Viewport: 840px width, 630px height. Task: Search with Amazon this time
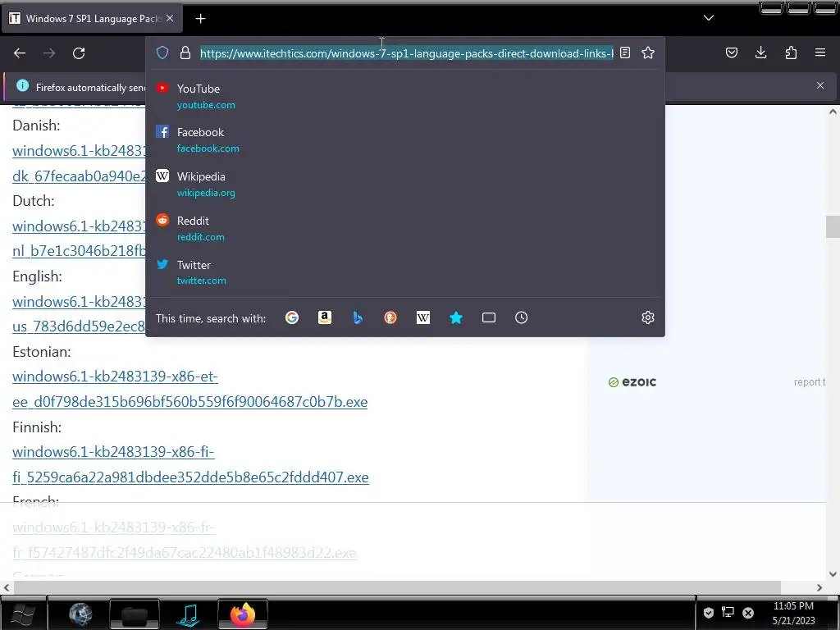(325, 317)
